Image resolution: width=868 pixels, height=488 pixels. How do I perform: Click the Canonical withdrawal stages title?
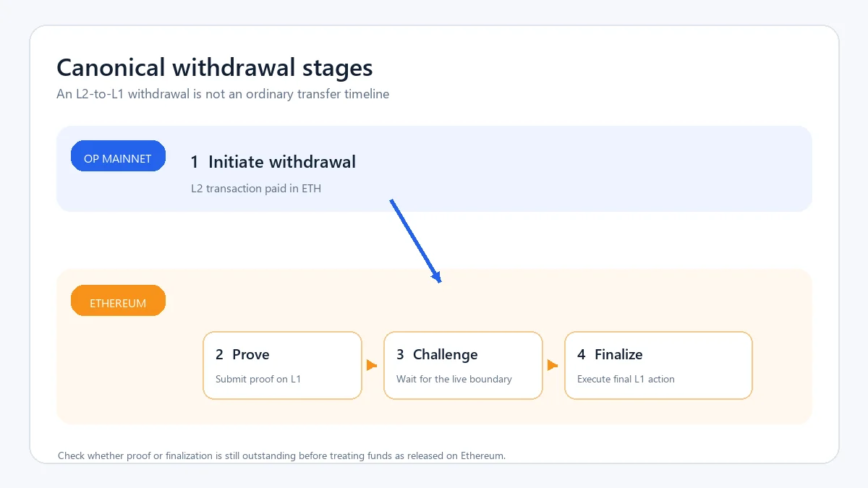coord(215,68)
